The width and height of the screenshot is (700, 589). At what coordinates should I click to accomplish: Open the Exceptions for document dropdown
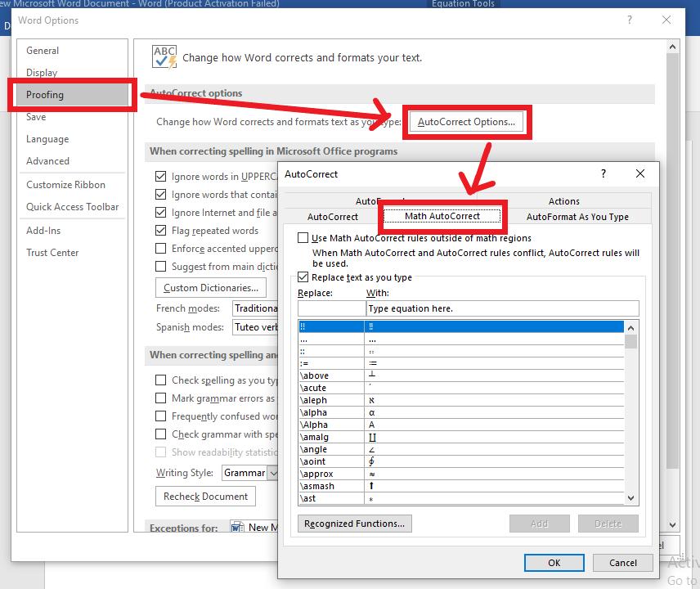(254, 528)
